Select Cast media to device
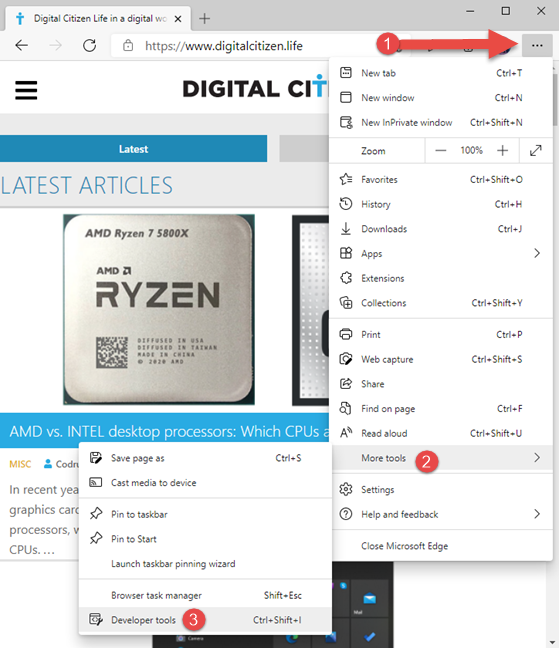This screenshot has height=648, width=559. [x=205, y=483]
